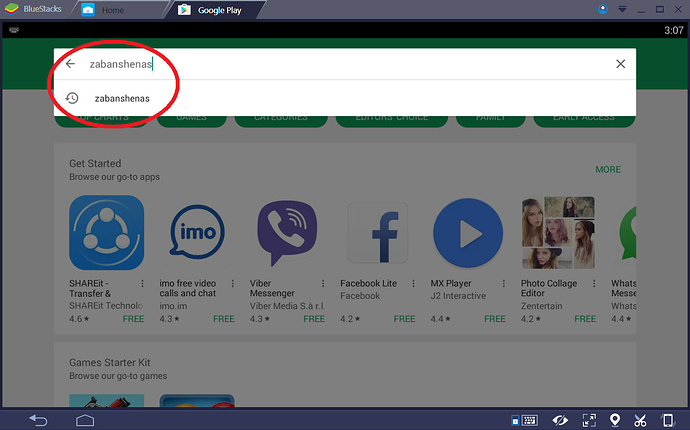
Task: Click the MX Player FREE price label
Action: click(x=495, y=319)
